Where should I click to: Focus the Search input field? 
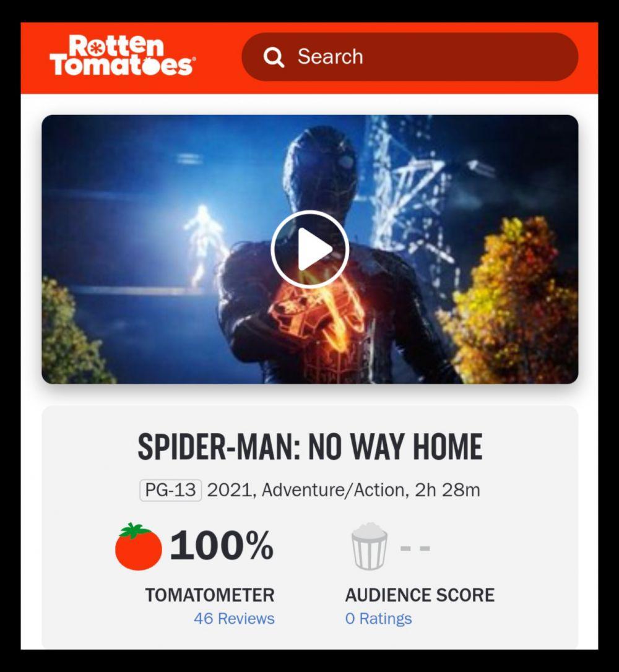point(410,56)
